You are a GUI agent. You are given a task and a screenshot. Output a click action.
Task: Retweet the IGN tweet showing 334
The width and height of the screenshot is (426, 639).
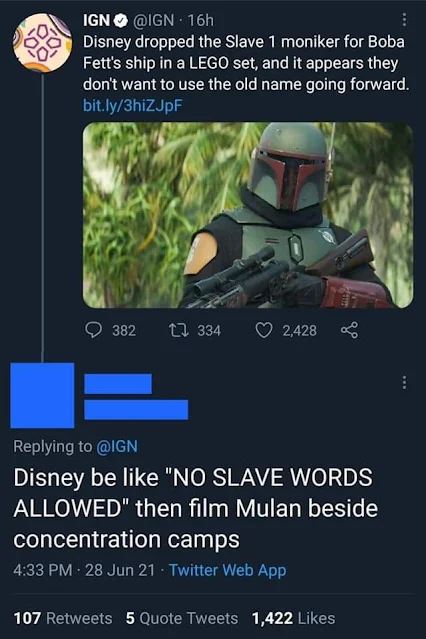pos(179,330)
